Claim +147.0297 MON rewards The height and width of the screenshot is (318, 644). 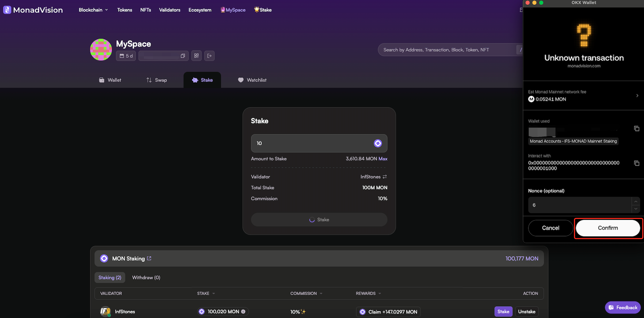point(388,312)
